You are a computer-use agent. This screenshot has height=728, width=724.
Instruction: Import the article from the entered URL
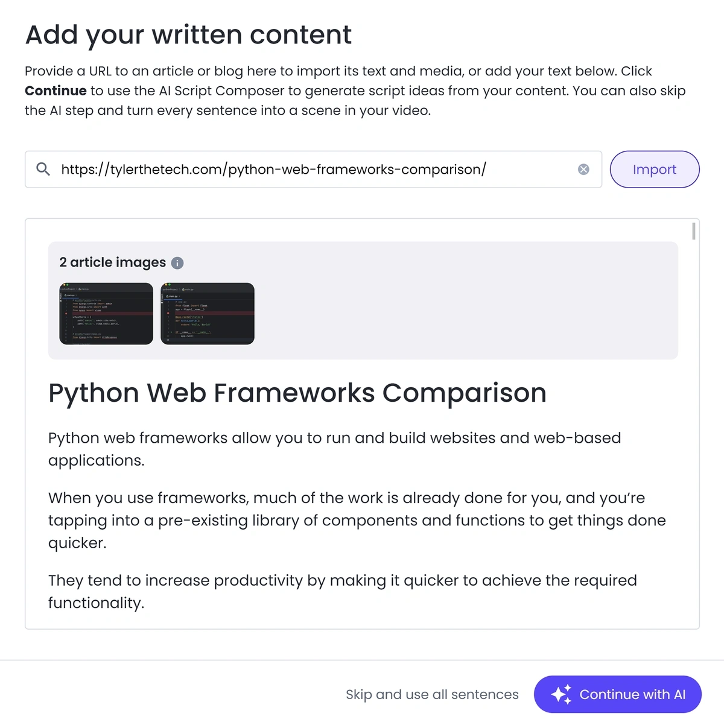point(655,169)
